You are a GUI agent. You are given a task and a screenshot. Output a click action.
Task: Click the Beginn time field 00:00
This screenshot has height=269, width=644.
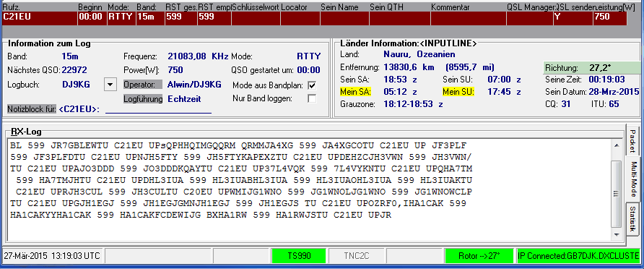coord(92,19)
